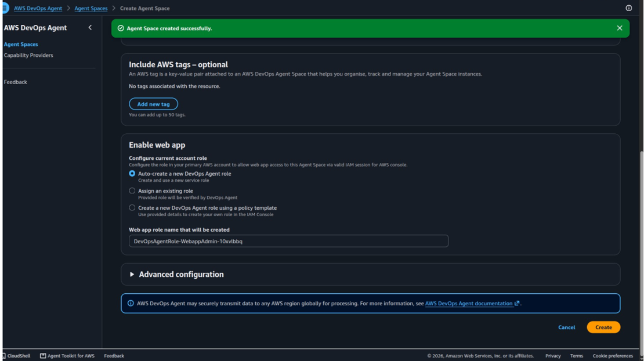
Task: Open Agent Toolkit for AWS
Action: 67,356
